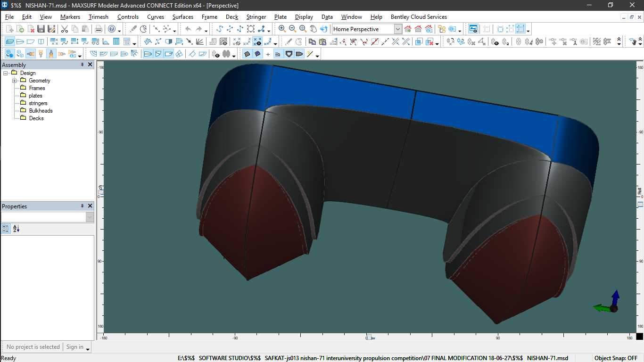Select the Pan hand tool
The height and width of the screenshot is (362, 644).
[x=313, y=29]
